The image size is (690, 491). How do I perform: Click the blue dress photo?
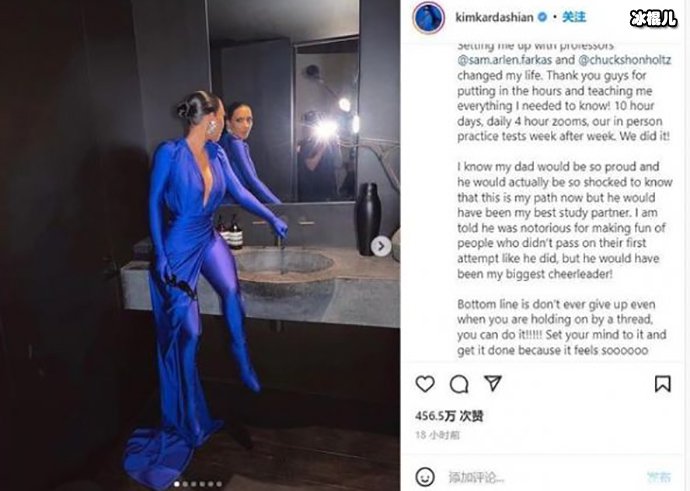tap(200, 246)
